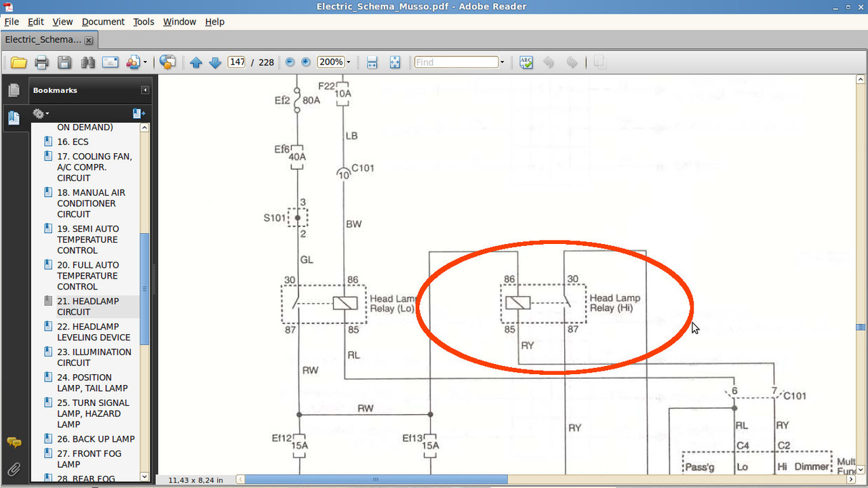Viewport: 868px width, 488px height.
Task: Open the Help menu
Action: [x=214, y=22]
